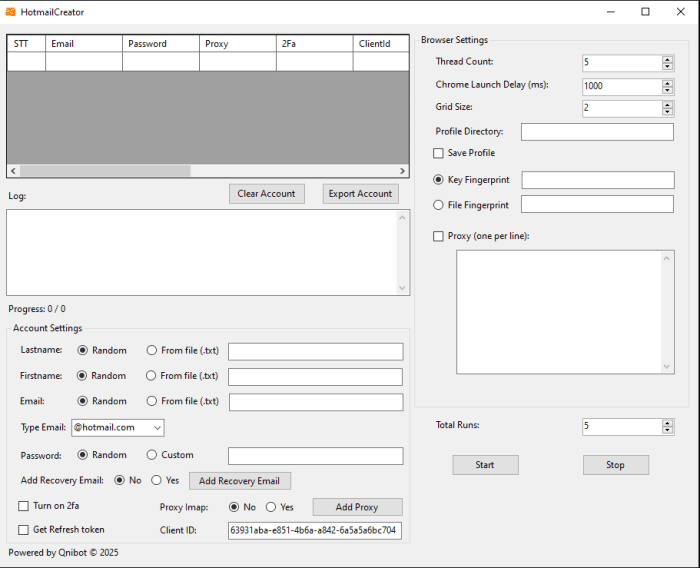Screen dimensions: 700x568
Task: Click the Firstname file path field
Action: 315,377
